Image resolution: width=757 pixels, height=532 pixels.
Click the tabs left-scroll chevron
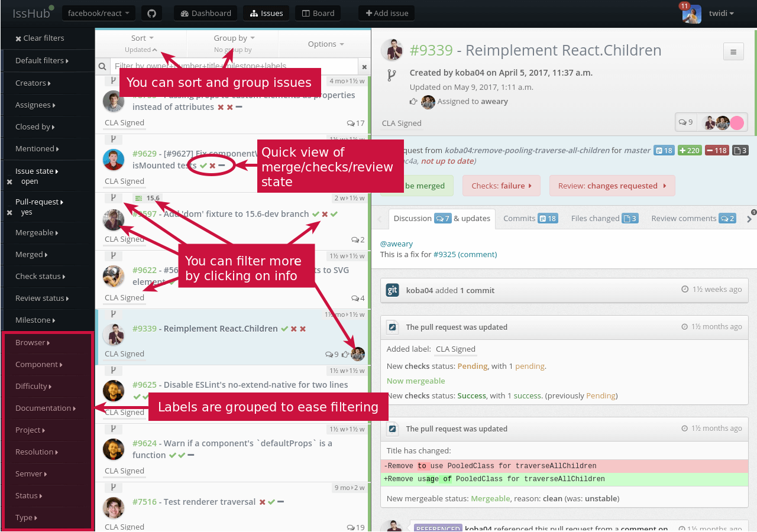point(378,219)
